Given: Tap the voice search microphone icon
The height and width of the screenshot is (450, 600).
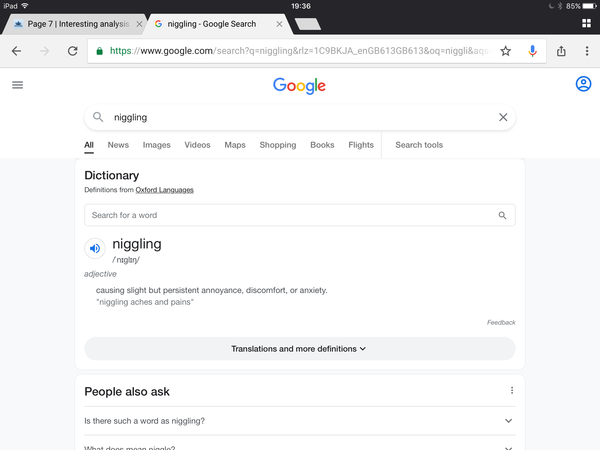Looking at the screenshot, I should click(532, 51).
